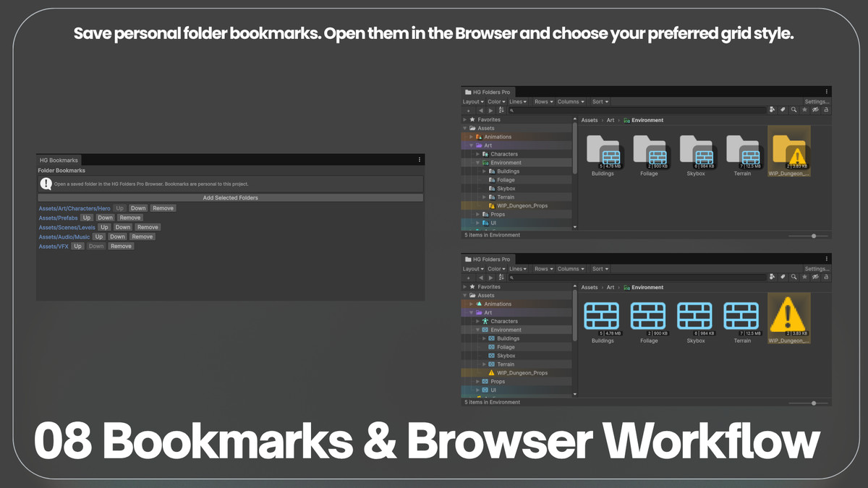
Task: Go back using the left arrow in upper browser
Action: [x=481, y=111]
